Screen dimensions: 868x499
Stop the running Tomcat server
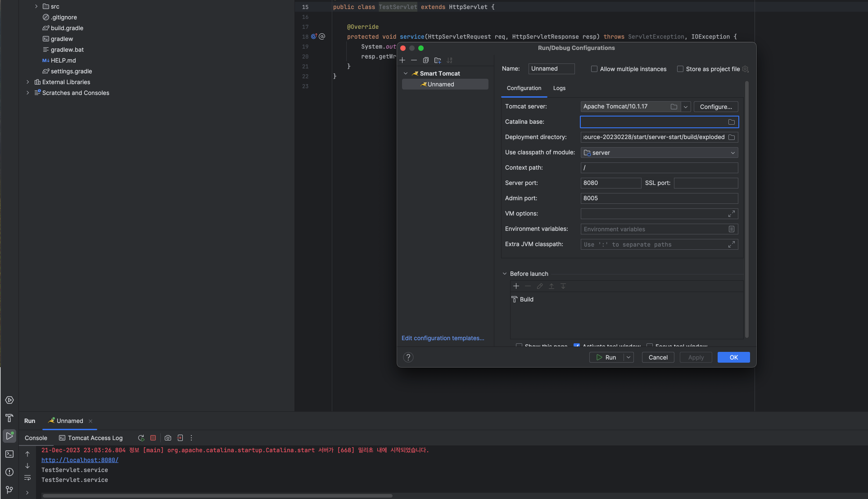153,438
